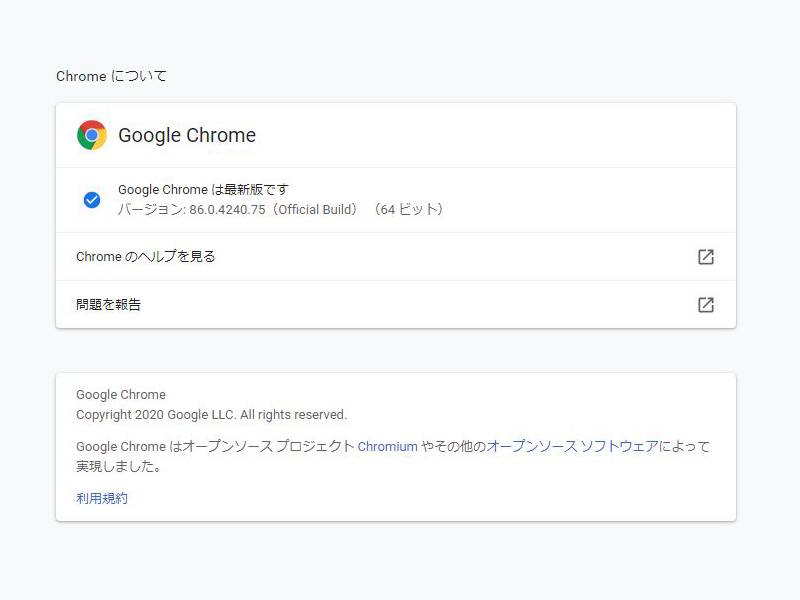Click the (Official Build) text

click(x=318, y=210)
